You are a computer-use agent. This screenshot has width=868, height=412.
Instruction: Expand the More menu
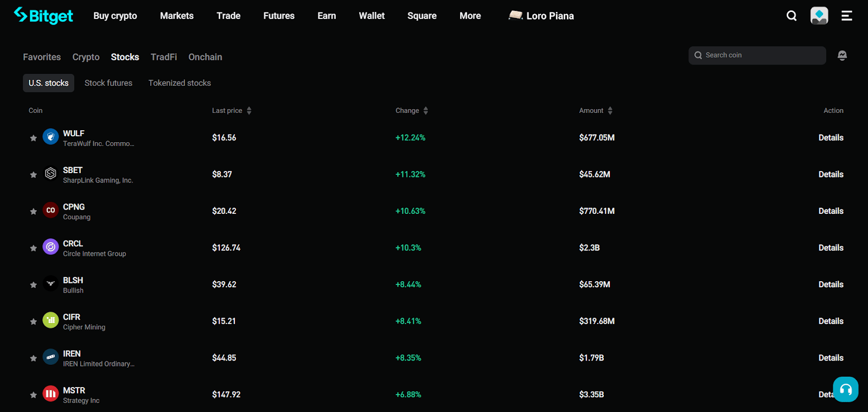tap(470, 16)
